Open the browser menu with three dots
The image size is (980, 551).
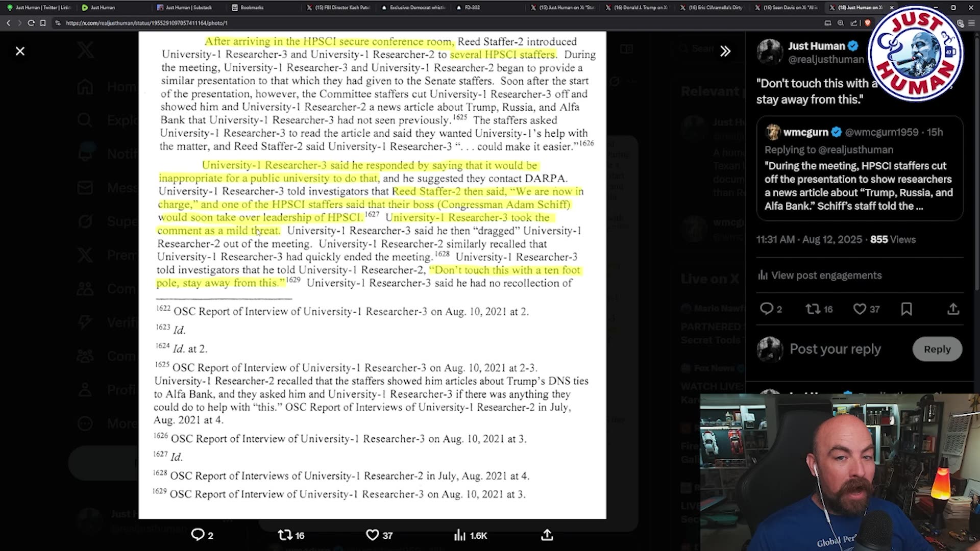972,23
